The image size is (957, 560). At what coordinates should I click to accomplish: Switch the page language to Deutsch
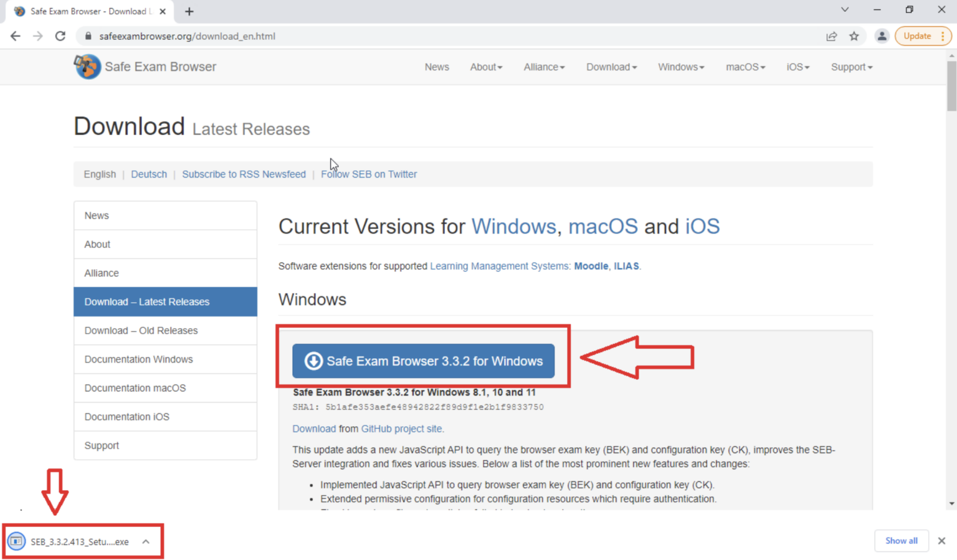[x=149, y=174]
